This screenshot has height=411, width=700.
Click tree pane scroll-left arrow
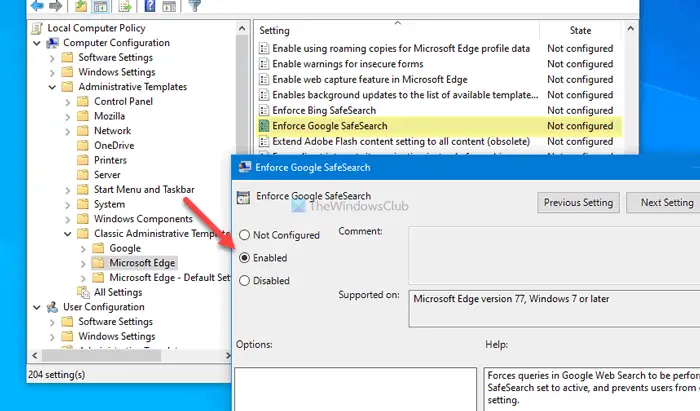(x=35, y=356)
